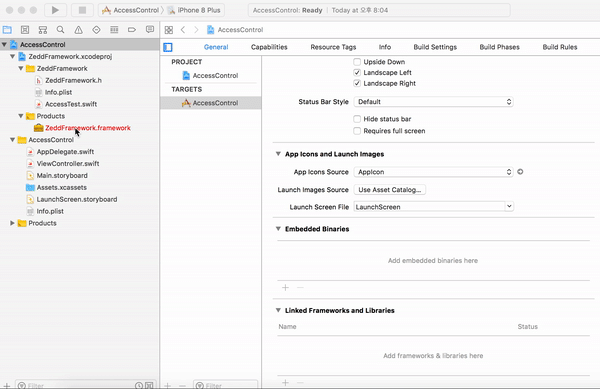Viewport: 600px width, 389px height.
Task: Toggle the project and targets list sidebar
Action: point(168,47)
